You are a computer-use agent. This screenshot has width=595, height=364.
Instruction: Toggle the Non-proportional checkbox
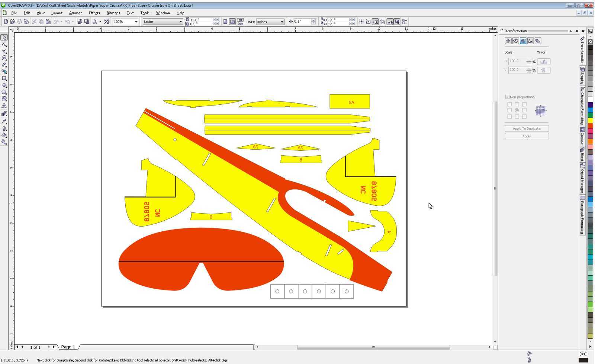[x=507, y=97]
